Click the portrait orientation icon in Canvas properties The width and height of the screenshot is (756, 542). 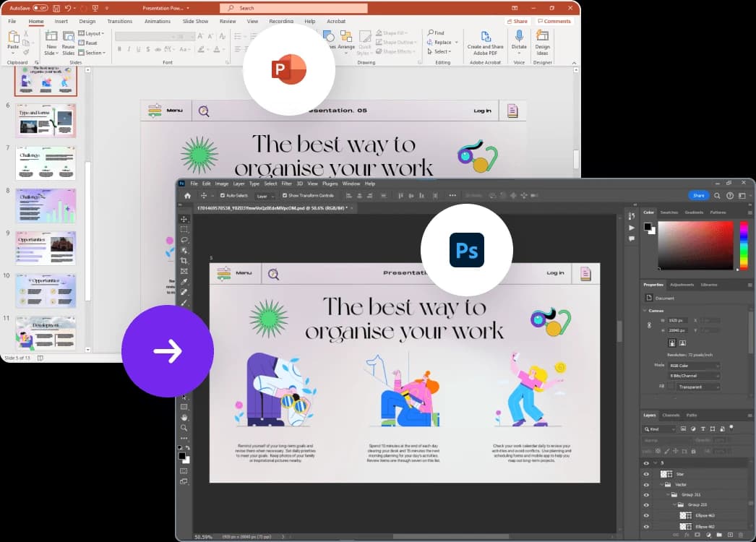671,343
